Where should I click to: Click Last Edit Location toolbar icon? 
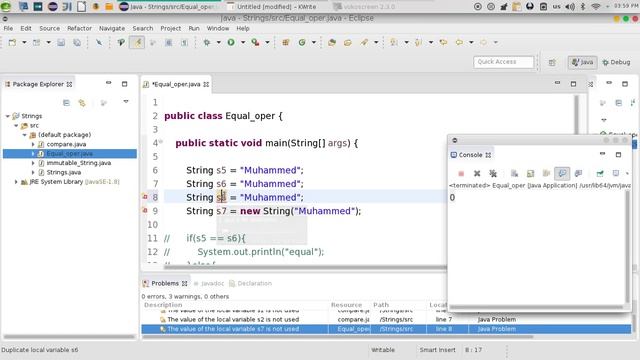pyautogui.click(x=443, y=42)
